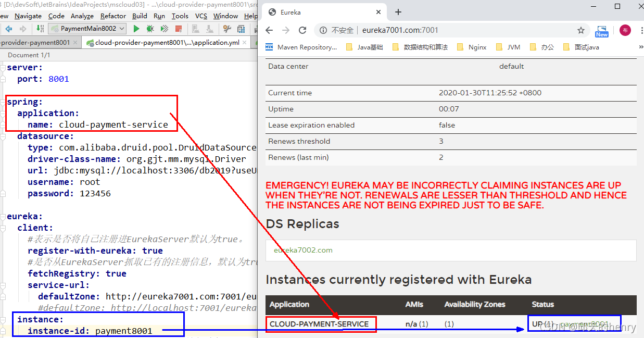
Task: Click the green Run button
Action: [x=136, y=29]
